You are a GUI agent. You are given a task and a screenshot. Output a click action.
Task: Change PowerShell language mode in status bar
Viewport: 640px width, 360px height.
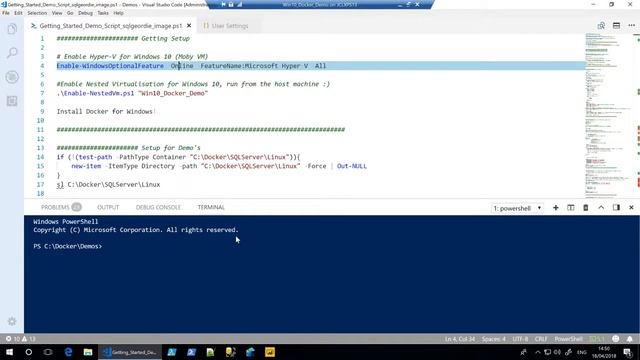coord(568,339)
